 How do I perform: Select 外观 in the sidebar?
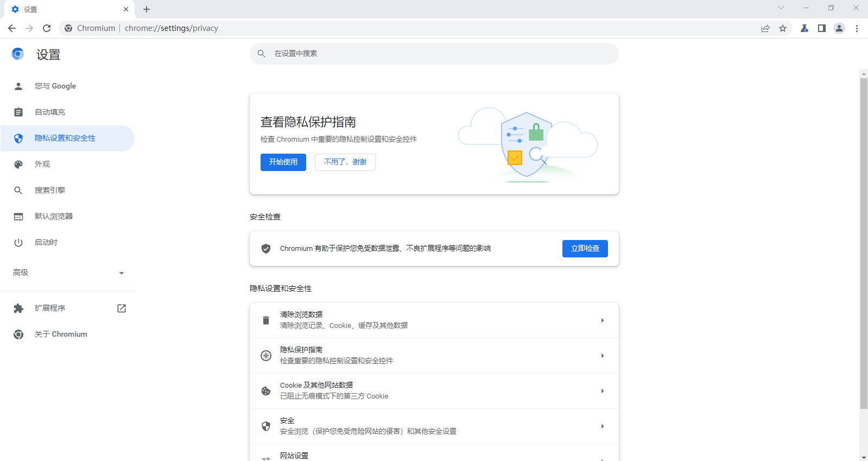coord(42,164)
